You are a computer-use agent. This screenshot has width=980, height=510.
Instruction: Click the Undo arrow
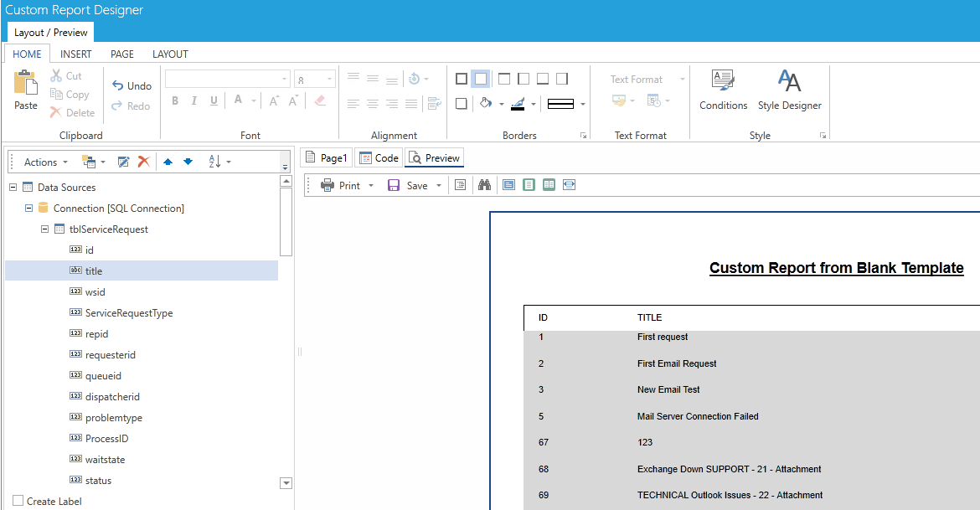tap(117, 85)
